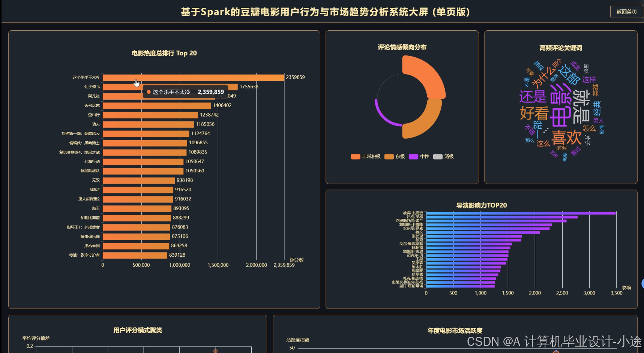The height and width of the screenshot is (353, 644).
Task: Click the 昆汀·塔伦蒂诺 director bar
Action: point(461,286)
